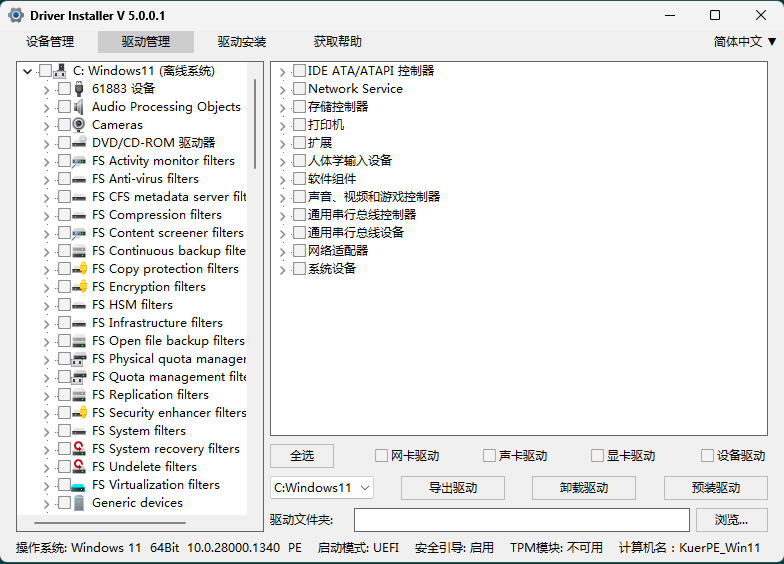Check the 声卡驱动 checkbox

click(x=489, y=456)
